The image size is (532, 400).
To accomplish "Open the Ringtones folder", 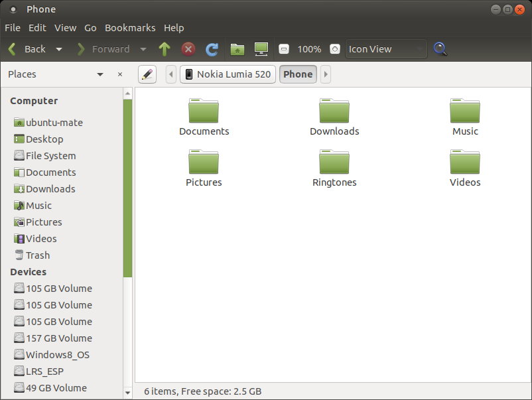I will click(334, 168).
